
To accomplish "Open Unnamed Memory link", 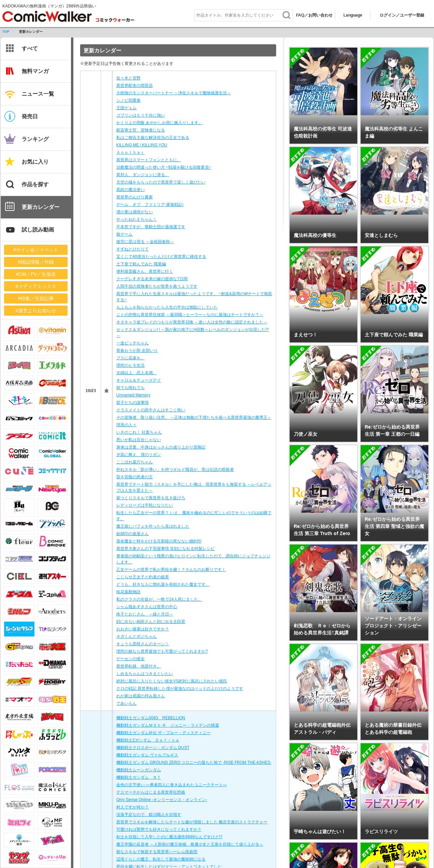I will [x=133, y=395].
